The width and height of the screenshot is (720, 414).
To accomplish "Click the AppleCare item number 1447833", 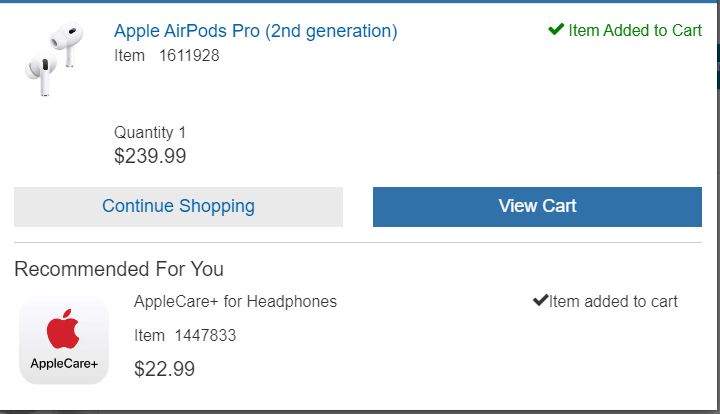I will 205,335.
